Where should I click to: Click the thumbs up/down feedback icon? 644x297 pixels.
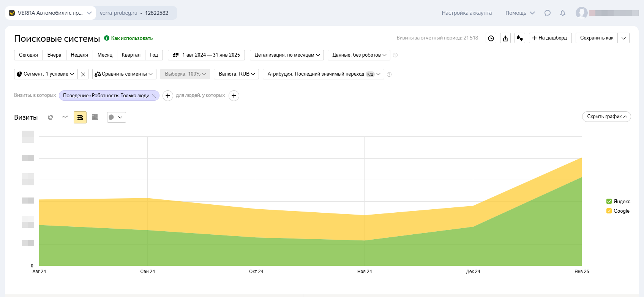tap(520, 38)
